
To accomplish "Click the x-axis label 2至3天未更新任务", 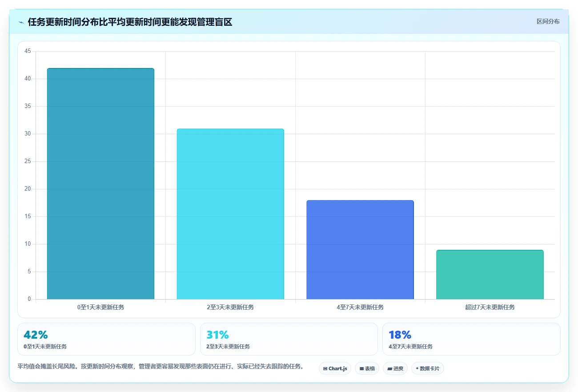I will pos(230,307).
